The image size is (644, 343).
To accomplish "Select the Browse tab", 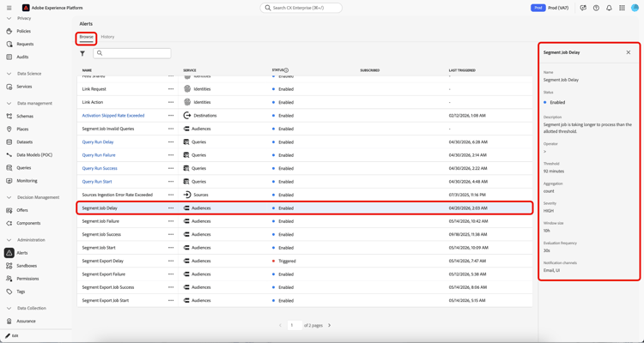I will [x=86, y=37].
